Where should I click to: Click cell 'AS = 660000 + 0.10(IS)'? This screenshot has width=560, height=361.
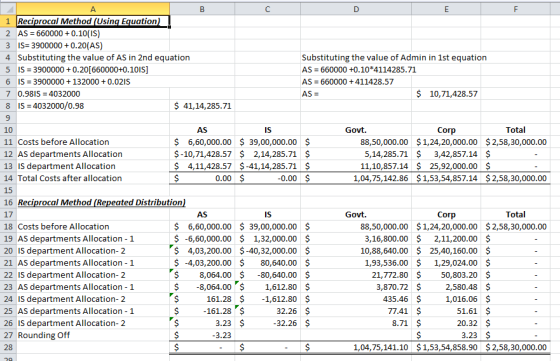point(59,33)
